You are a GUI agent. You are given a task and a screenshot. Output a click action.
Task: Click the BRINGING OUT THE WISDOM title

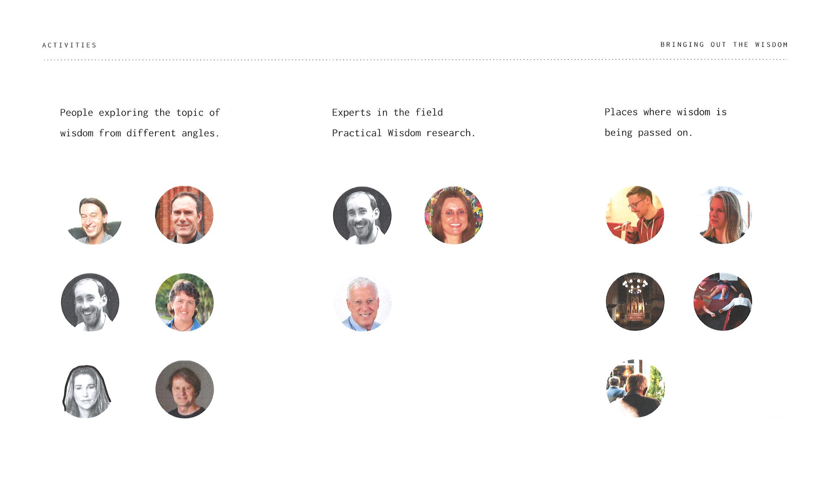(724, 45)
